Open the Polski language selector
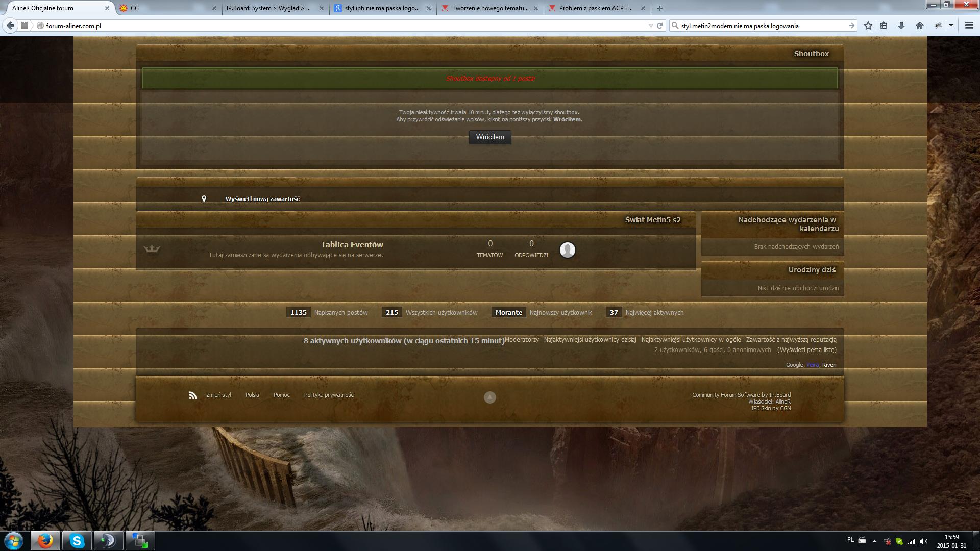 252,395
